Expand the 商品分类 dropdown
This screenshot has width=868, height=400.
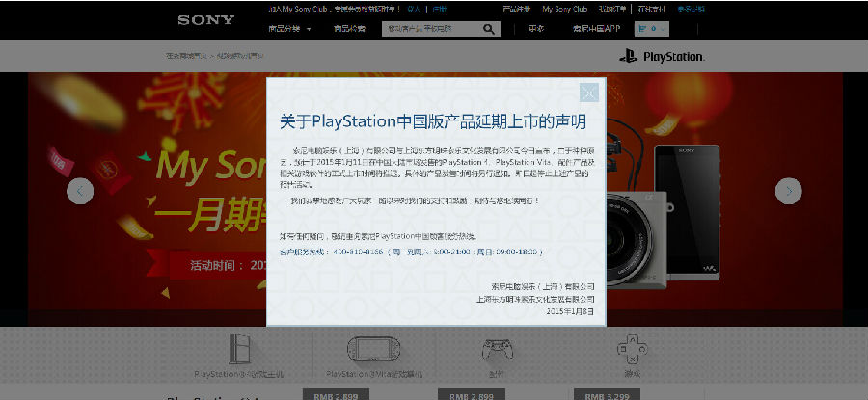[289, 29]
